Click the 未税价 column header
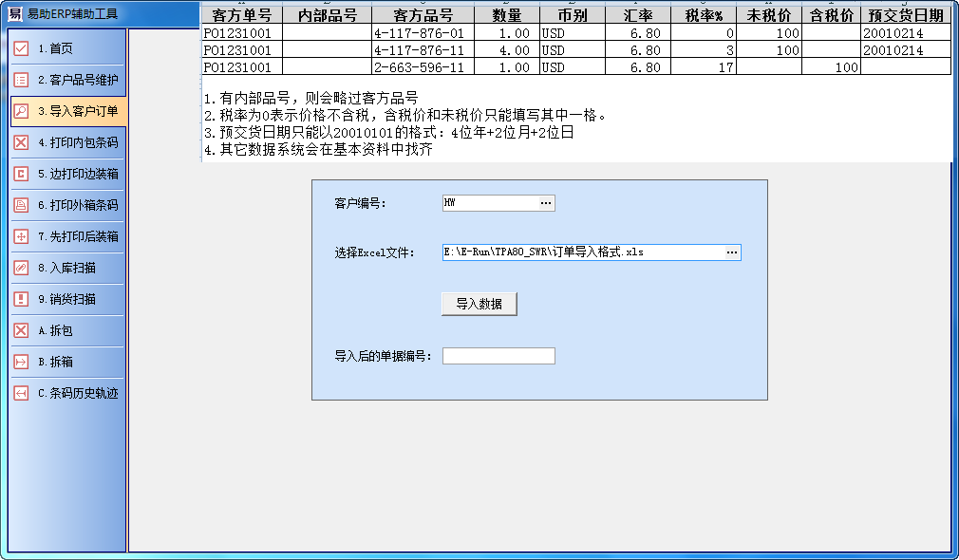Screen dimensions: 959x560 (769, 15)
